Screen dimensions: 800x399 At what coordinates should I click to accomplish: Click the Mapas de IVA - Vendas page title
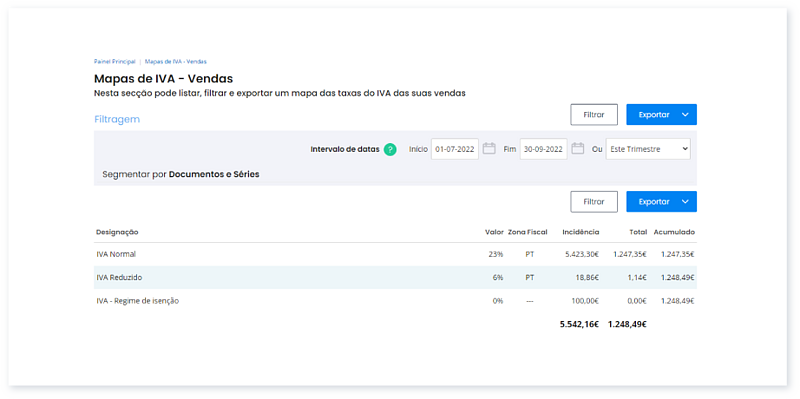163,79
